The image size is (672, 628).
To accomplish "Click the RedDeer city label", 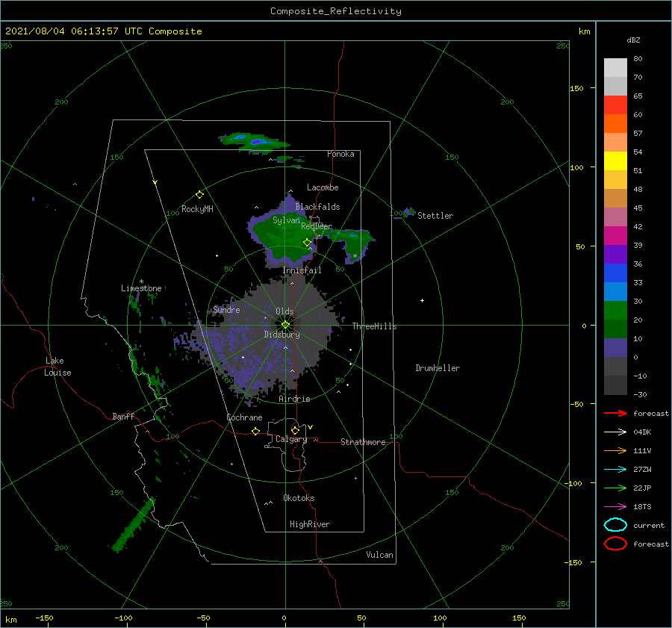I will coord(317,226).
